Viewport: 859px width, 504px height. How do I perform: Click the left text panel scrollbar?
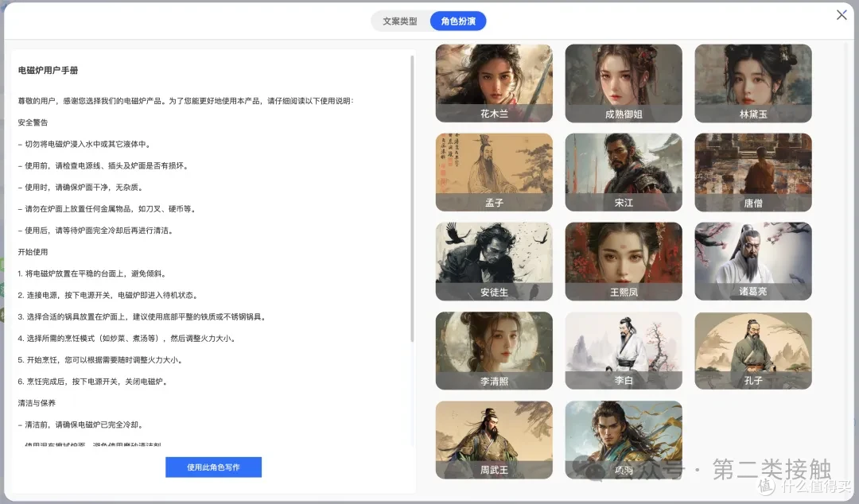(x=412, y=198)
